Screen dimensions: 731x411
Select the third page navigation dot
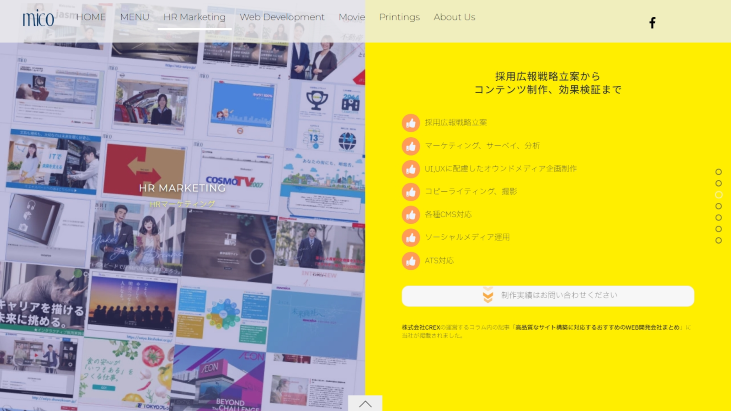pos(718,195)
